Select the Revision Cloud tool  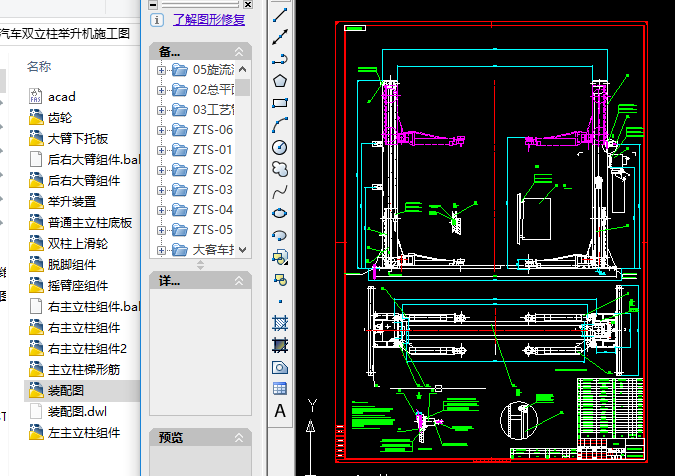tap(280, 169)
